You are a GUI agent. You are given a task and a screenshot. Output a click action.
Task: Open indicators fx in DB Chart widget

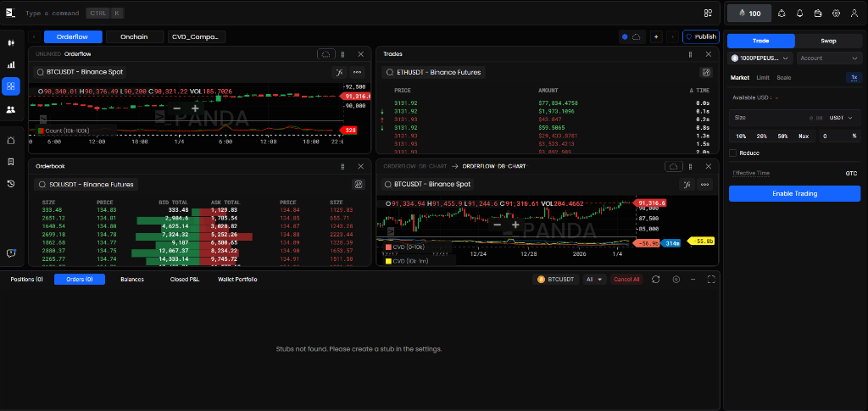pyautogui.click(x=687, y=184)
